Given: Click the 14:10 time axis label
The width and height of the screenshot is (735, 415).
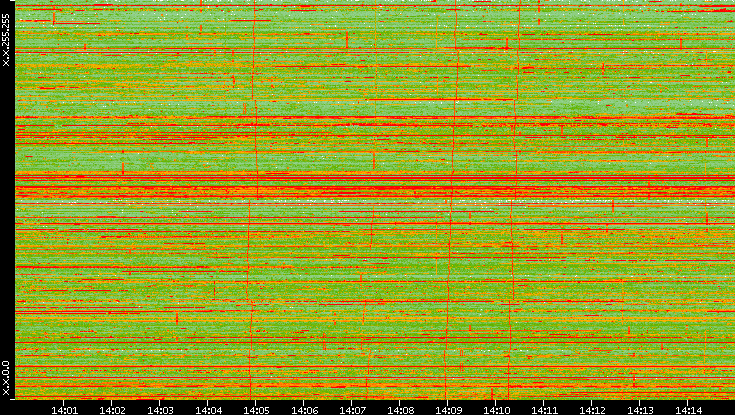Looking at the screenshot, I should [x=496, y=410].
